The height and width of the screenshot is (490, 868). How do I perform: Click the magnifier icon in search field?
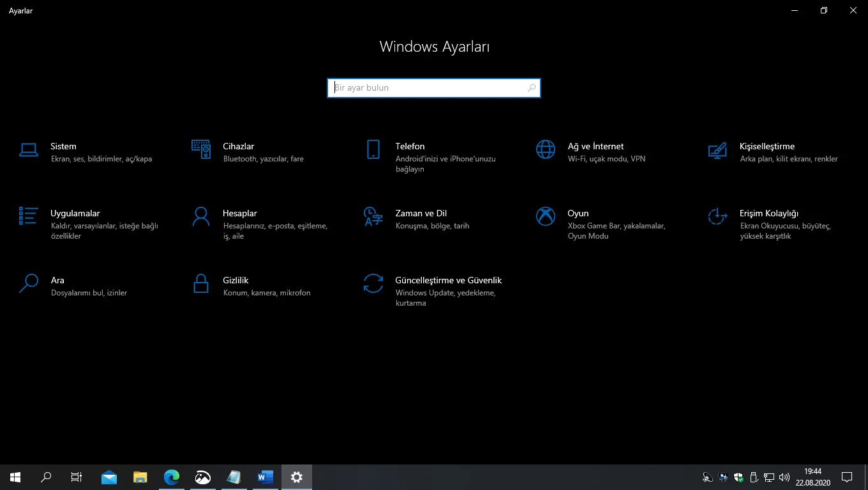pos(531,88)
